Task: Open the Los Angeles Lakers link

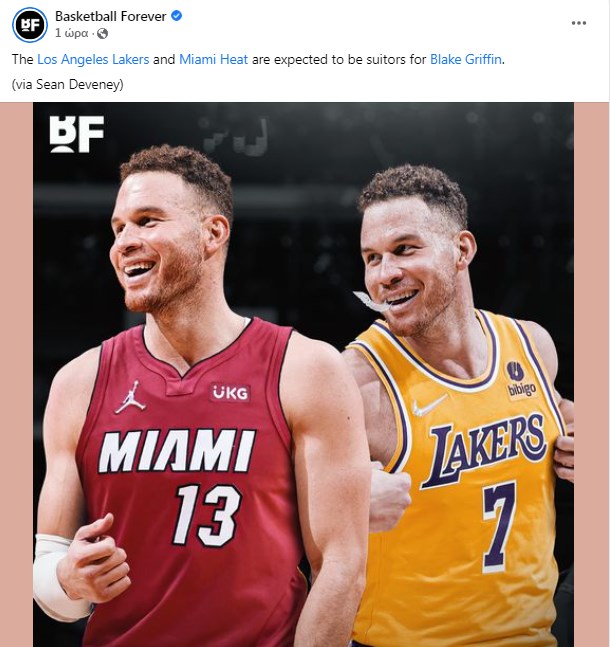Action: coord(94,60)
